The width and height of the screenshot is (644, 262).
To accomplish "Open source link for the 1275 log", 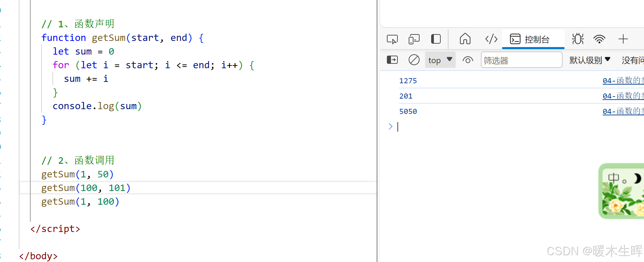I will click(623, 81).
